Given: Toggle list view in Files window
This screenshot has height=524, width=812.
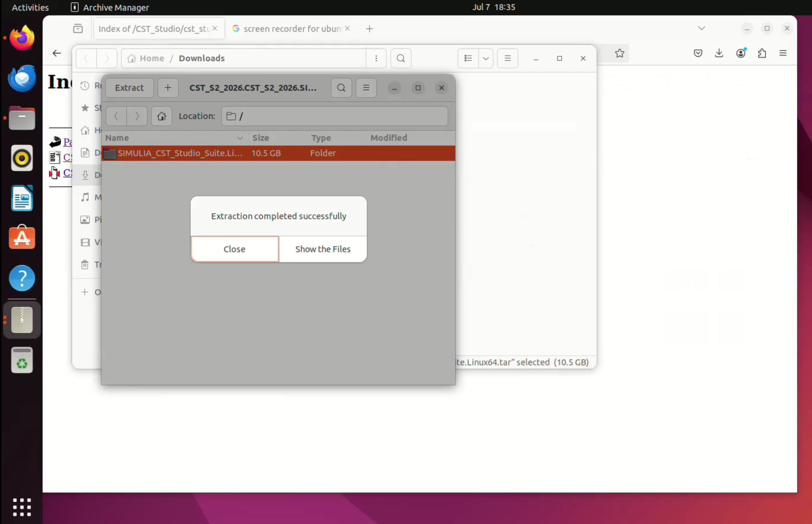Looking at the screenshot, I should pos(468,58).
